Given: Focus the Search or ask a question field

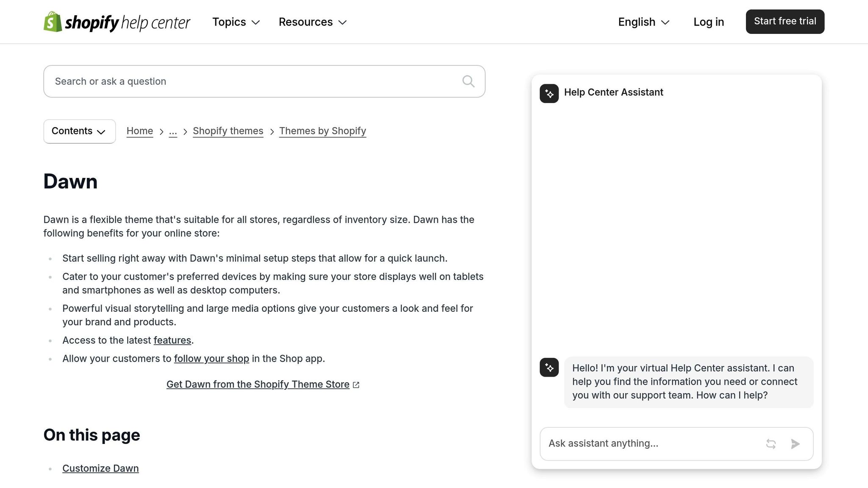Looking at the screenshot, I should click(264, 81).
